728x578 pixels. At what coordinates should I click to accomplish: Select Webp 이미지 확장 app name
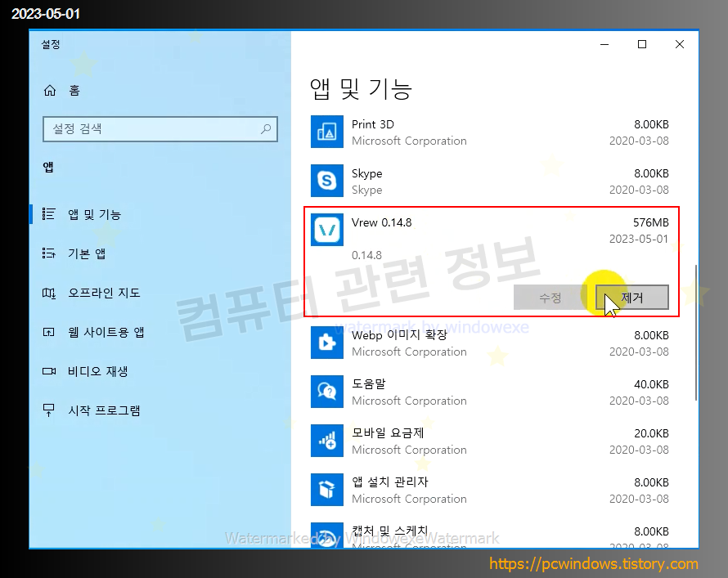pyautogui.click(x=399, y=335)
